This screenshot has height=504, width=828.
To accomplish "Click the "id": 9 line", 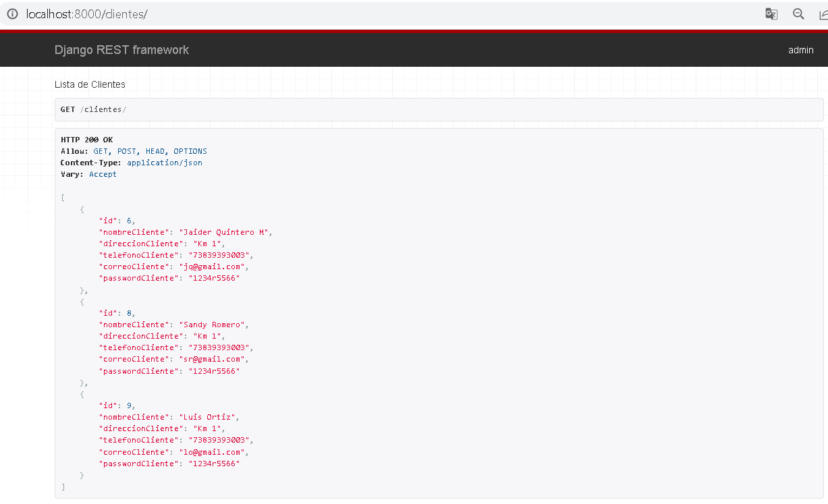I will (x=117, y=405).
